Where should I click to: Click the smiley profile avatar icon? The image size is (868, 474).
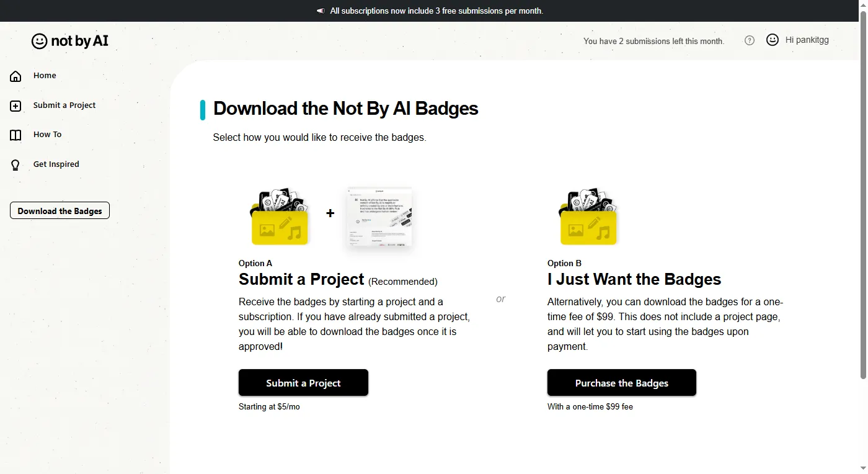[773, 40]
